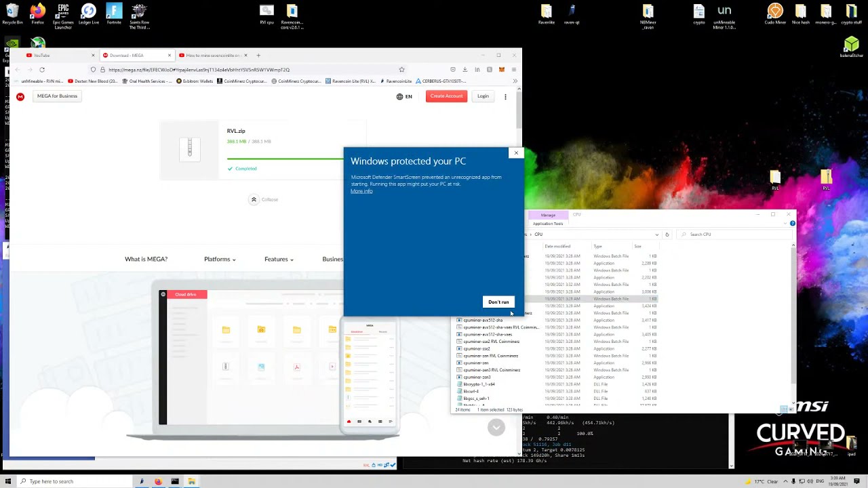
Task: Switch Explorer to details view icon
Action: point(784,409)
